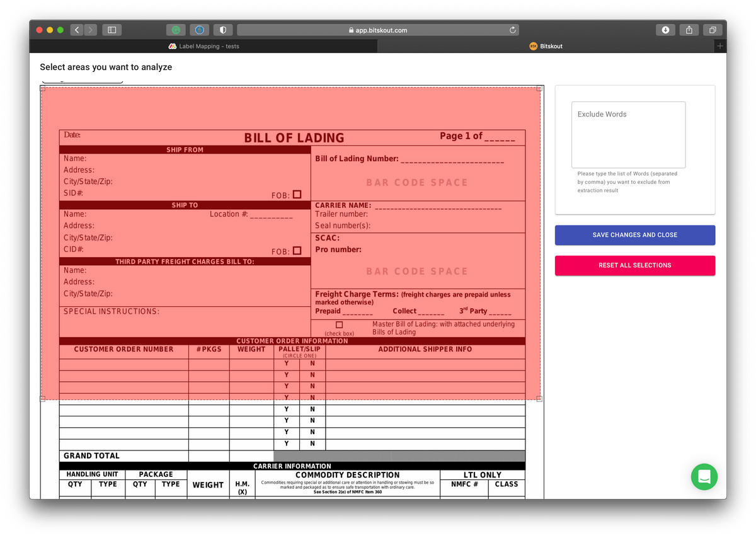
Task: Click into the Exclude Words text box
Action: pyautogui.click(x=628, y=135)
